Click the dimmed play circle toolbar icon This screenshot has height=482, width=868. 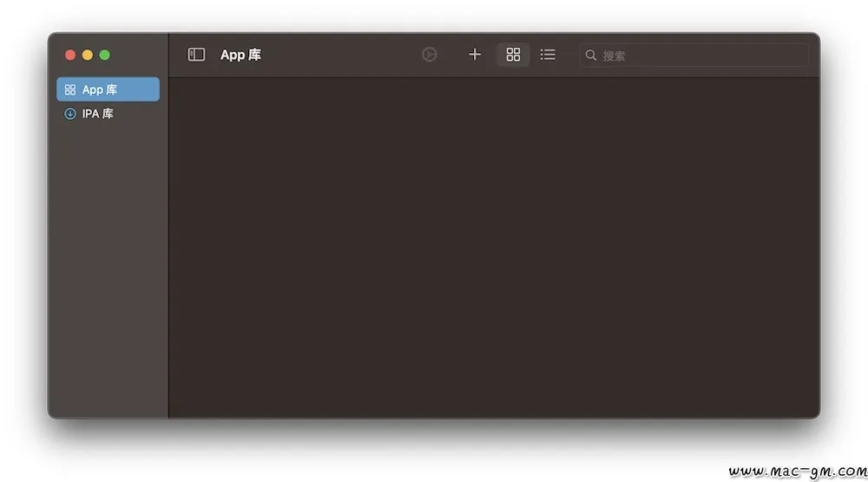click(429, 55)
